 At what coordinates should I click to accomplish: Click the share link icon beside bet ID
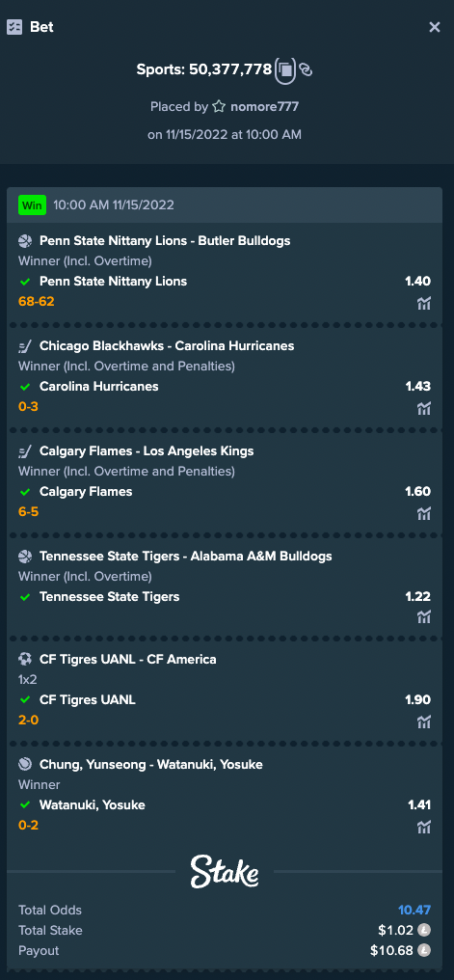[306, 69]
